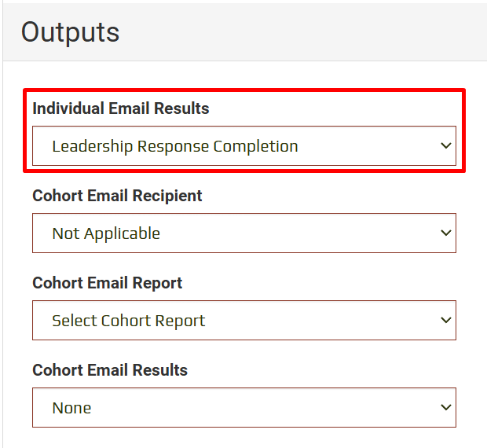
Task: Expand the Cohort Email Report select box
Action: 243,321
